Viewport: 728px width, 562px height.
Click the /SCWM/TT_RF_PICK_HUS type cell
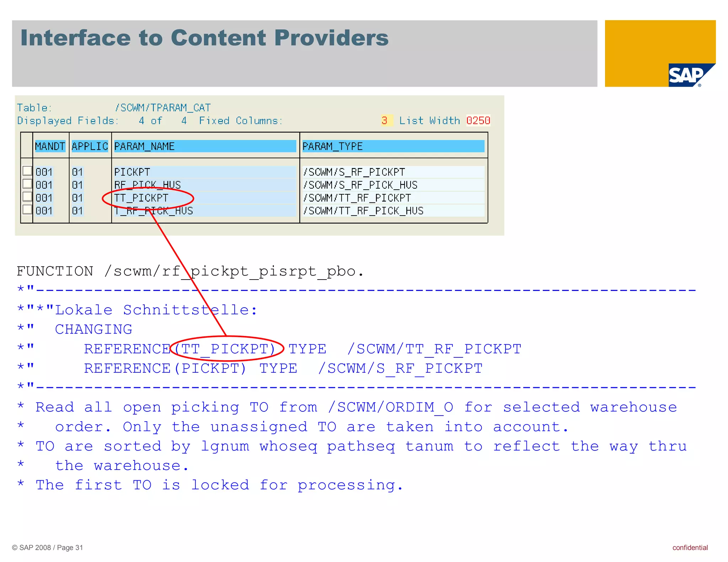click(363, 211)
